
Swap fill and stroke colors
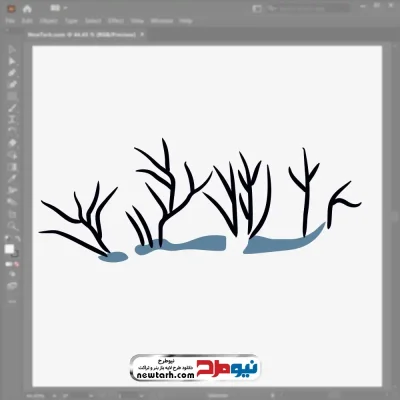(x=18, y=239)
